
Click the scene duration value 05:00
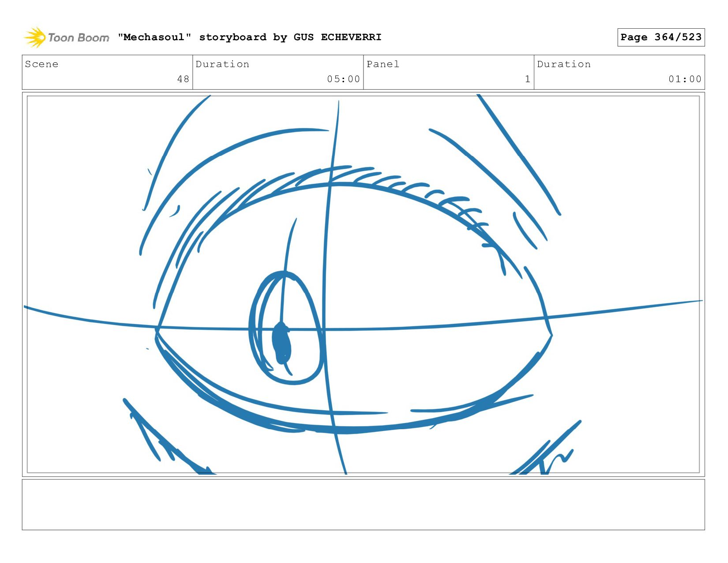tap(343, 79)
